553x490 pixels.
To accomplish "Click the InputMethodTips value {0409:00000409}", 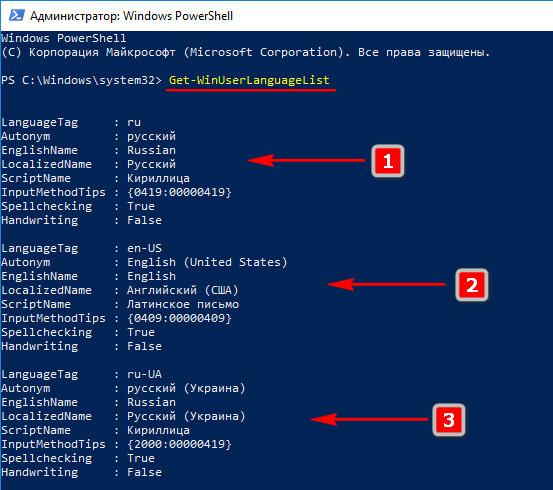I will click(179, 318).
